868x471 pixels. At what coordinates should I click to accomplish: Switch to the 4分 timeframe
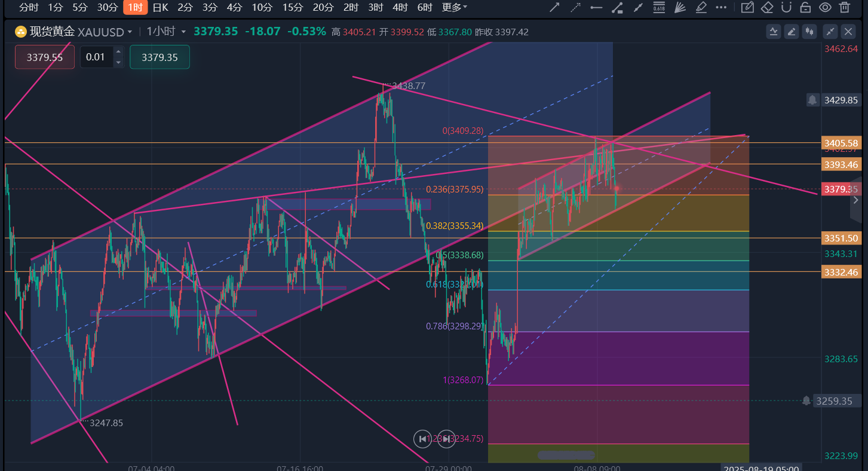tap(234, 7)
